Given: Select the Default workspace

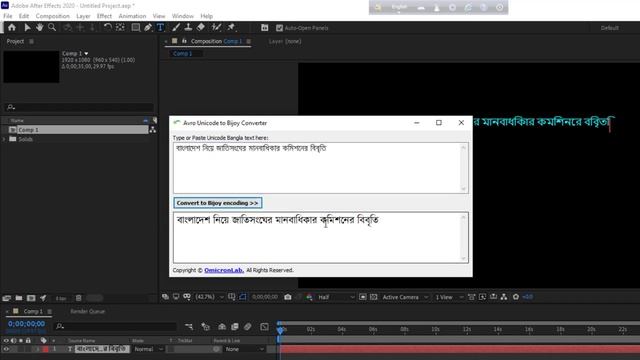Looking at the screenshot, I should (x=609, y=28).
